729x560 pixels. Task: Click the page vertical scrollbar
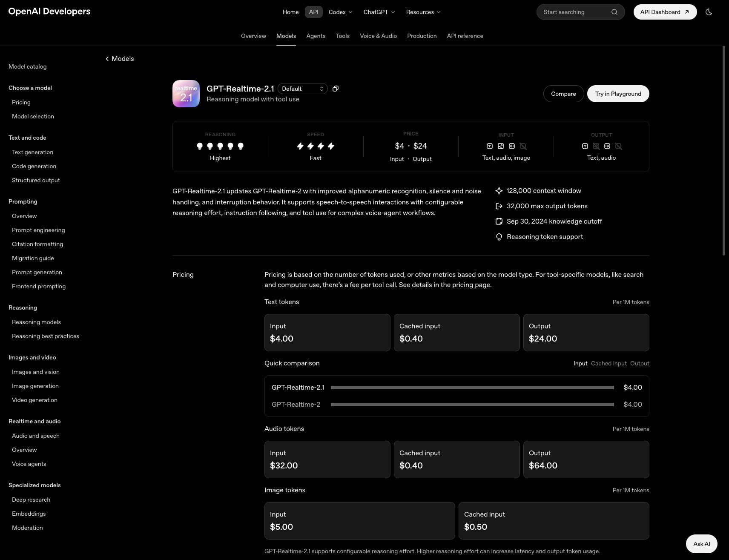coord(724,151)
